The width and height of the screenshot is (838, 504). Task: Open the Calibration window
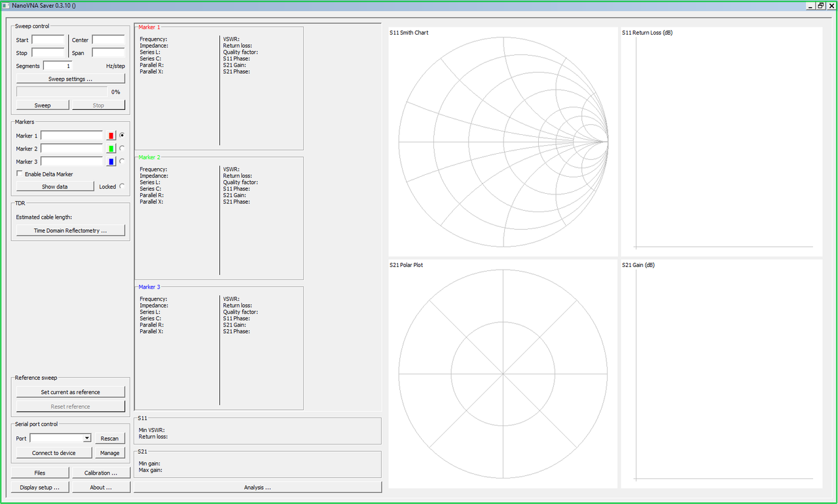[101, 473]
